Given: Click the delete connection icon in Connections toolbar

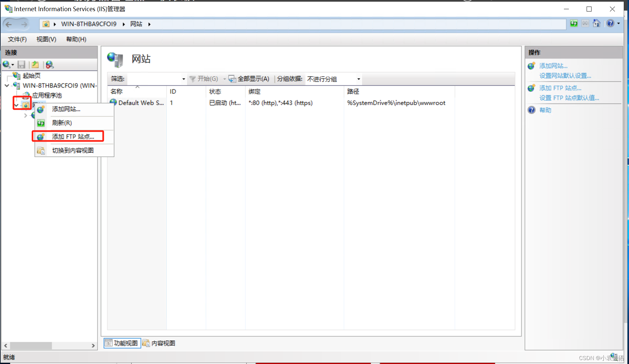Looking at the screenshot, I should (x=50, y=64).
